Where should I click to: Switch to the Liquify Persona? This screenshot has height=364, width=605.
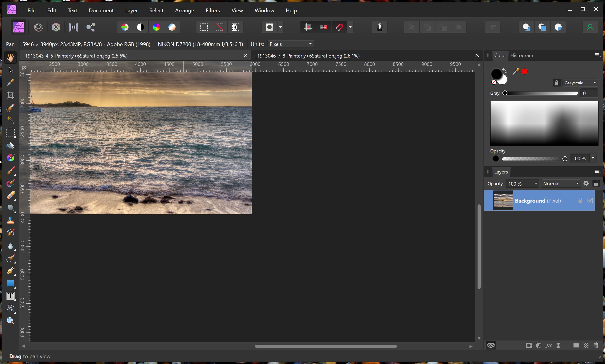coord(39,27)
